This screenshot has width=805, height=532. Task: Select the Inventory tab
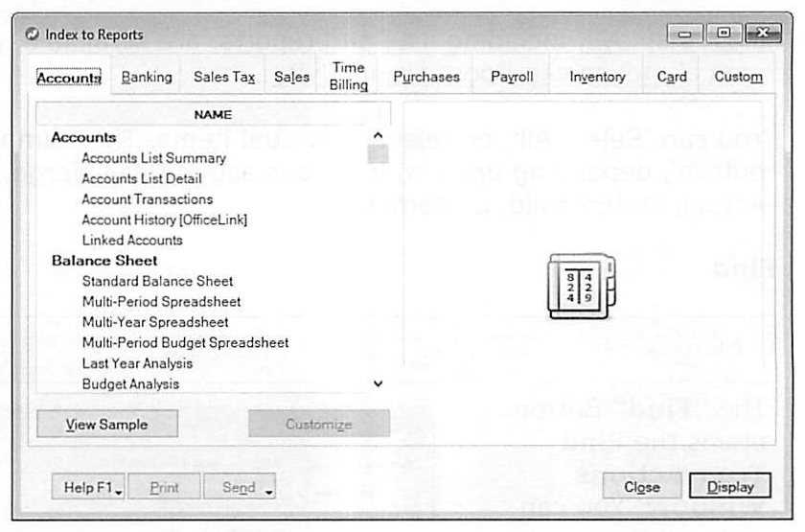click(598, 77)
